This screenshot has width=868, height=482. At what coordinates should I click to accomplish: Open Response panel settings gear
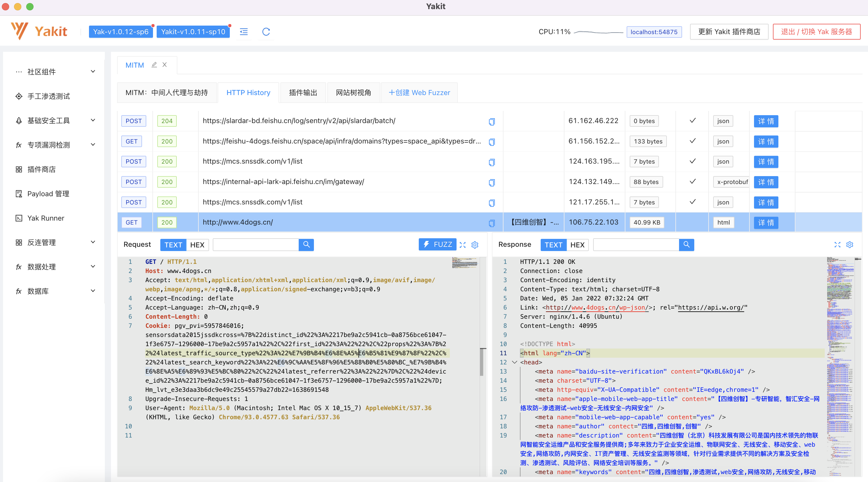[849, 245]
